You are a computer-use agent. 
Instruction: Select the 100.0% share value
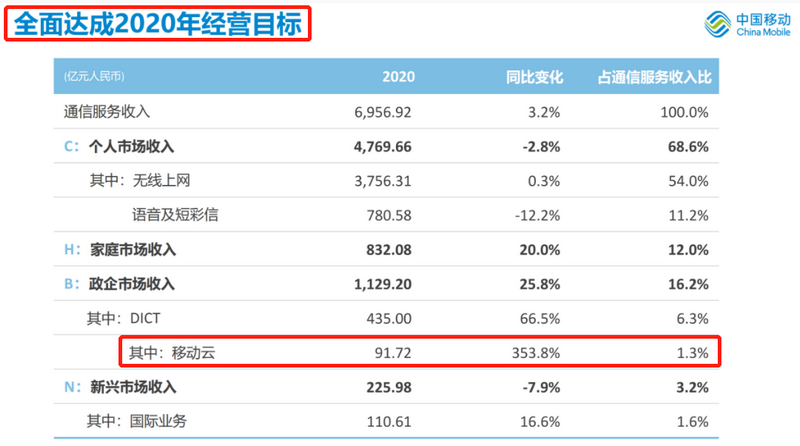685,112
